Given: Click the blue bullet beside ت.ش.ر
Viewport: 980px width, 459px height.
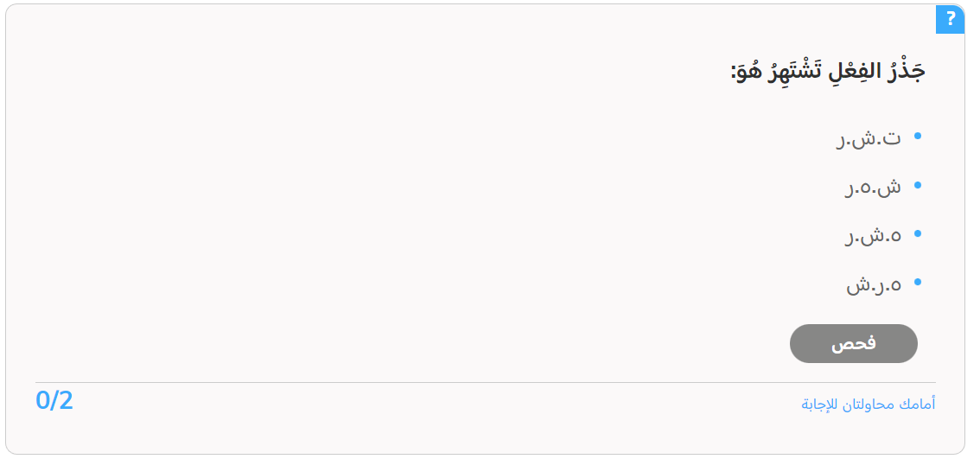Looking at the screenshot, I should pyautogui.click(x=918, y=136).
